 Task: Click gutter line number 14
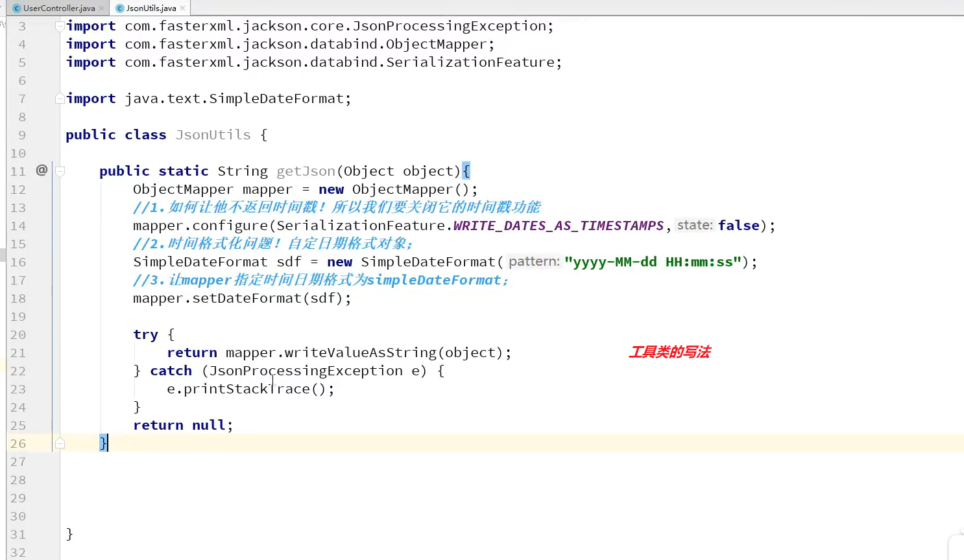[18, 226]
